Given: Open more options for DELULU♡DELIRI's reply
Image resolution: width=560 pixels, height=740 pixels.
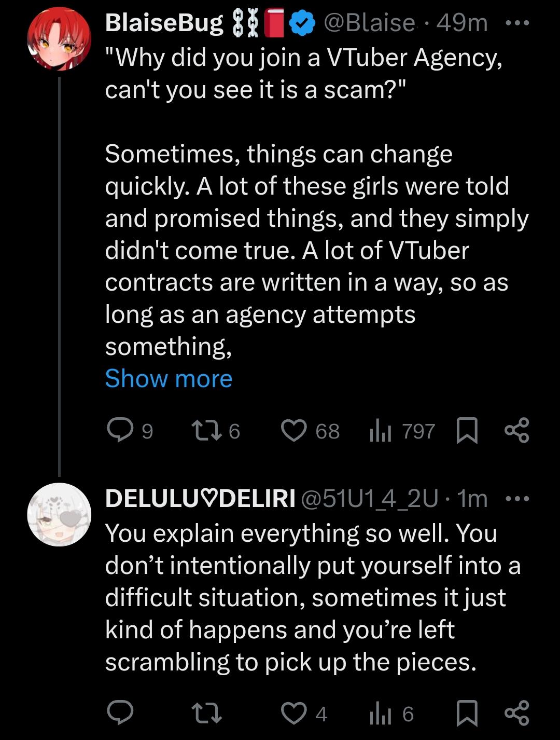Looking at the screenshot, I should [516, 499].
